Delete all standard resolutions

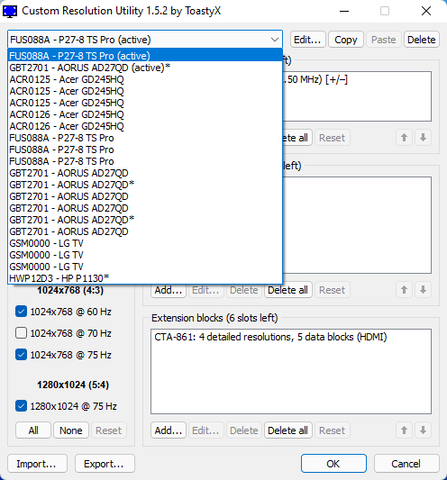click(288, 290)
